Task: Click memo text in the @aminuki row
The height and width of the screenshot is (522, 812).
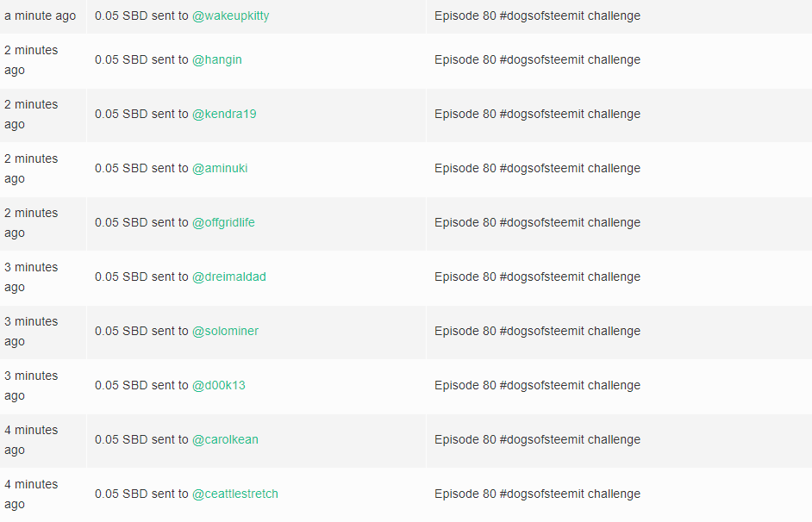Action: coord(538,168)
